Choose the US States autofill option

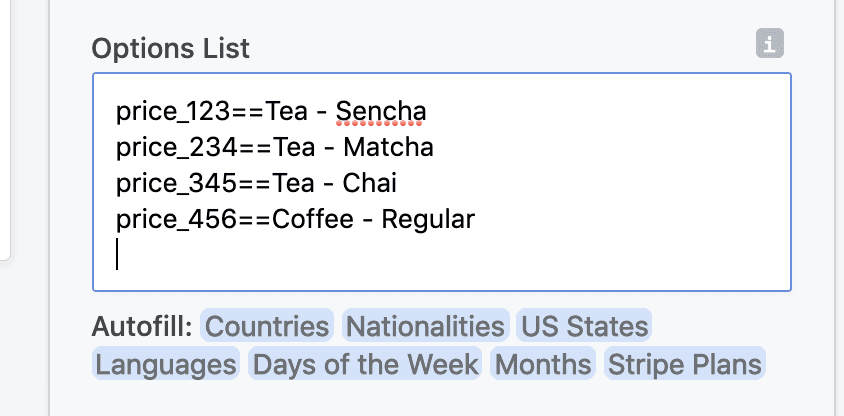point(585,326)
